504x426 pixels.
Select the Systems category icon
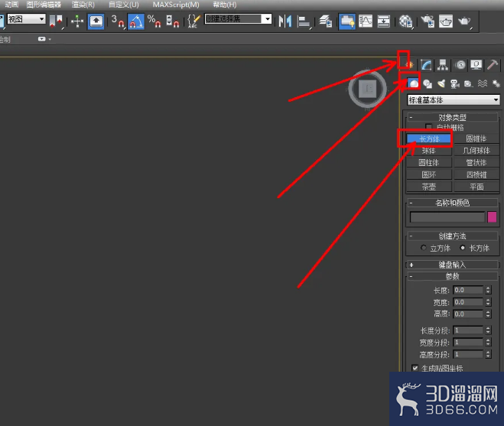(x=496, y=83)
